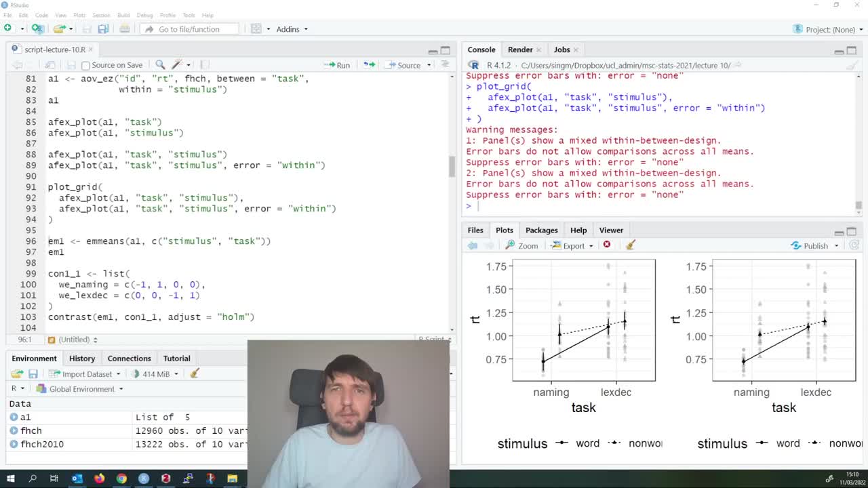Image resolution: width=868 pixels, height=488 pixels.
Task: Open the print icon in the toolbar
Action: pyautogui.click(x=125, y=29)
